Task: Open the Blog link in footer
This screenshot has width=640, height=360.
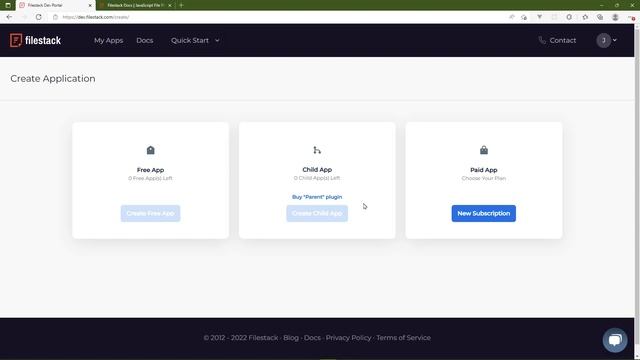Action: (291, 338)
